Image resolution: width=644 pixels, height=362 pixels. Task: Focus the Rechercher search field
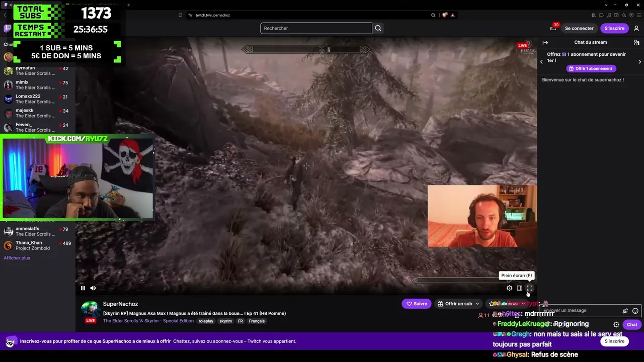tap(316, 28)
